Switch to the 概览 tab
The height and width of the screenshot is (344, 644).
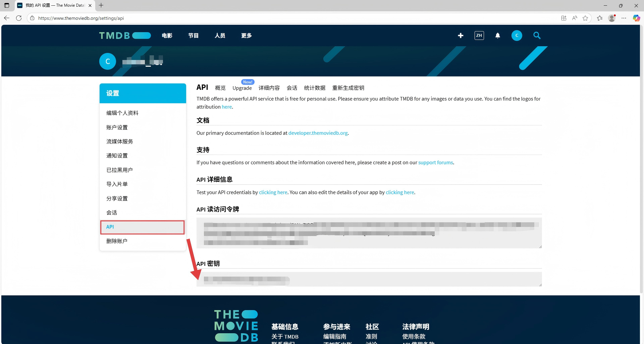220,88
